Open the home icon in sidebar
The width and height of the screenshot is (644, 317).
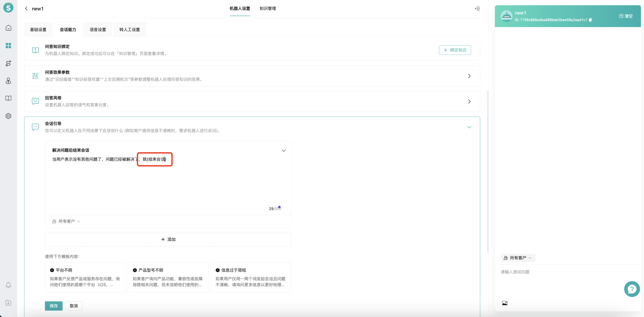[8, 28]
